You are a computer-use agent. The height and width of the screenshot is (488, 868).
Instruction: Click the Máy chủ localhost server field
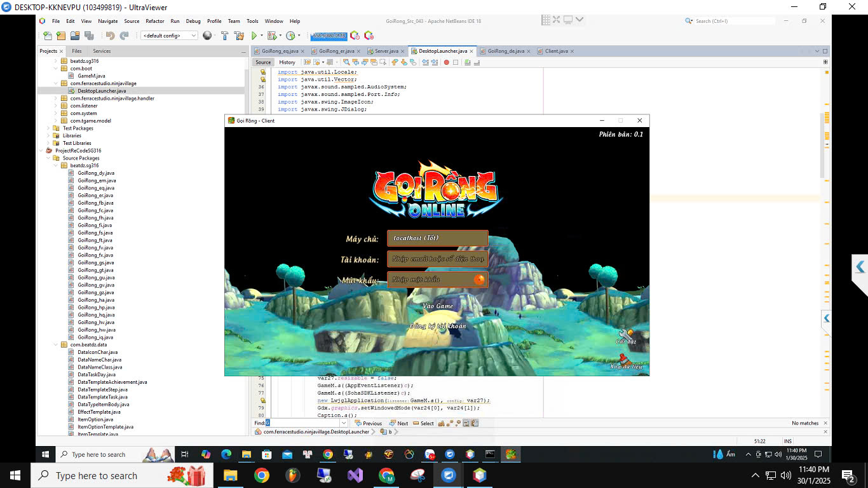coord(438,238)
